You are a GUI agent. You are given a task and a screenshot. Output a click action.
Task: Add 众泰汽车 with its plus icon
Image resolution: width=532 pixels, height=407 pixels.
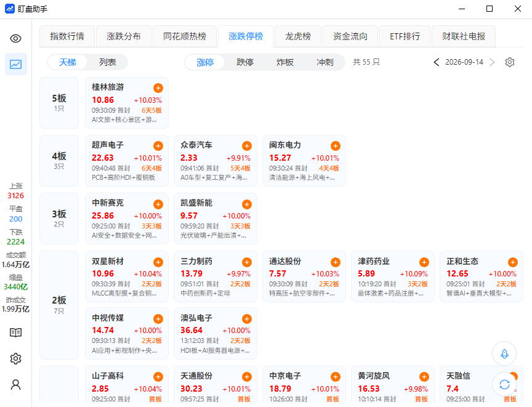[x=247, y=146]
